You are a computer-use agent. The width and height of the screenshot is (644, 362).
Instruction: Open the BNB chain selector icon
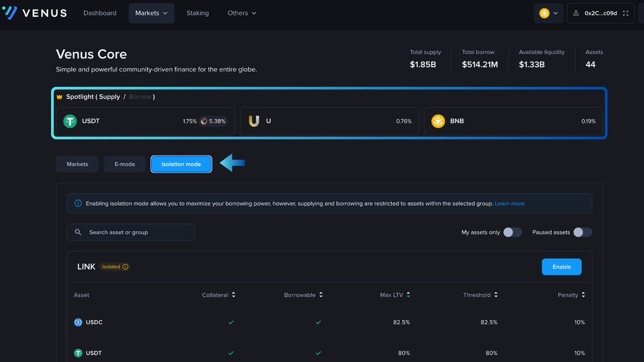[x=544, y=13]
